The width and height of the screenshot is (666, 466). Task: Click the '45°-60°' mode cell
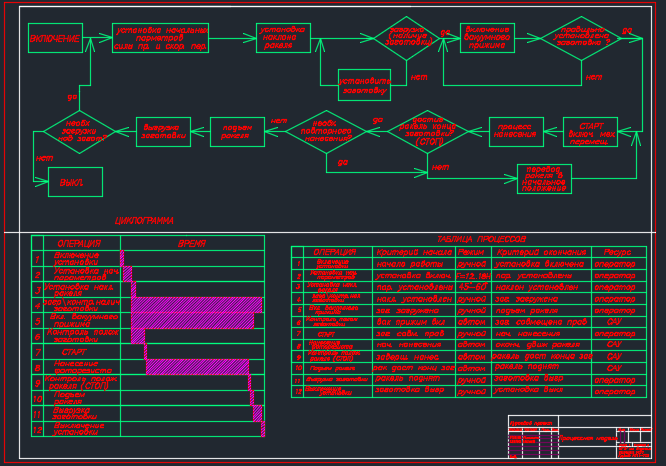pos(472,287)
